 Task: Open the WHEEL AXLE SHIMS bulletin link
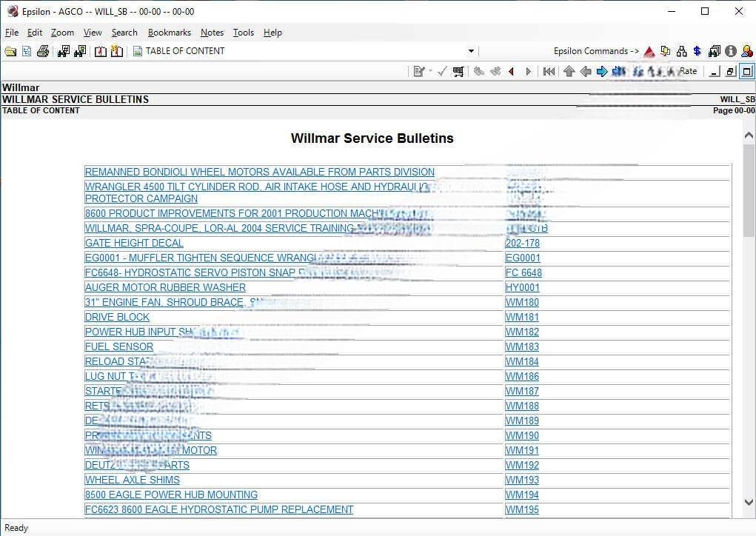(132, 480)
